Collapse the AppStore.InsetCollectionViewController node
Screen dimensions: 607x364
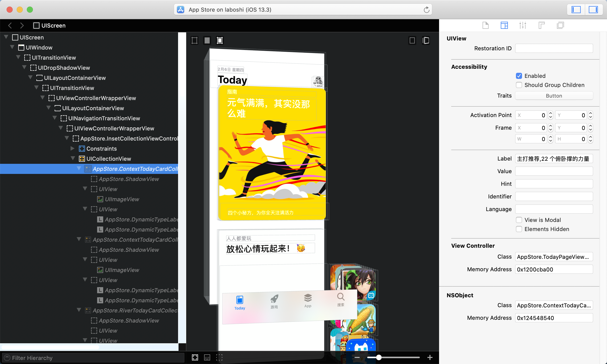(x=67, y=138)
